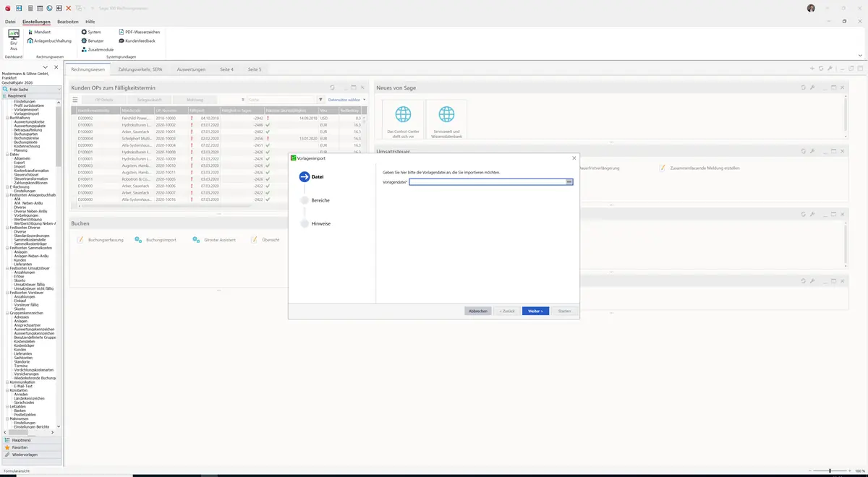Refresh the Kunden OPs panel
868x477 pixels.
pyautogui.click(x=332, y=87)
